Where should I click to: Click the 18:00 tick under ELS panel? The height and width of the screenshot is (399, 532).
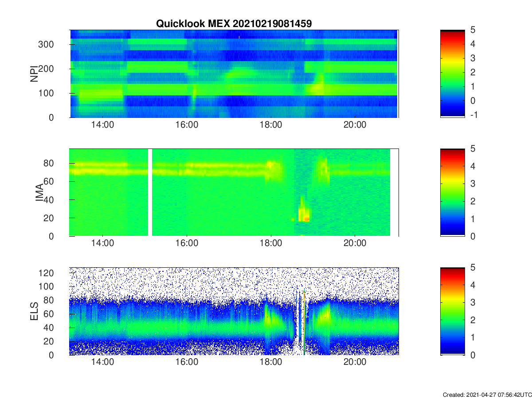point(271,363)
